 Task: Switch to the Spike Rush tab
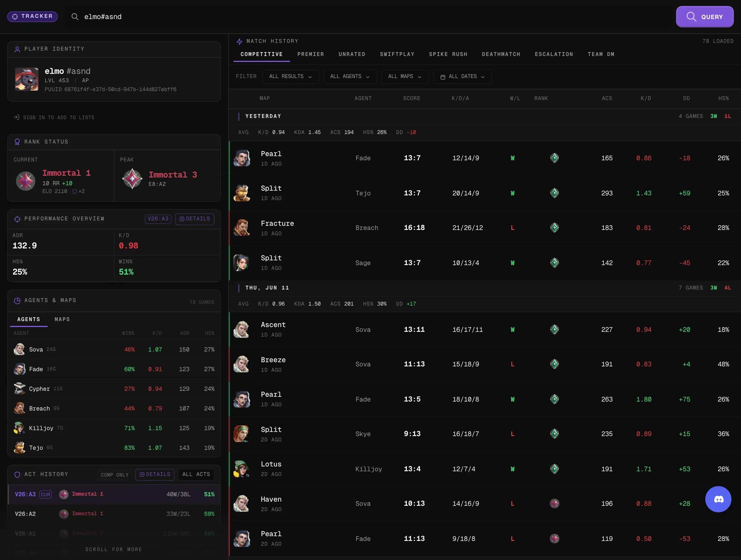click(448, 54)
